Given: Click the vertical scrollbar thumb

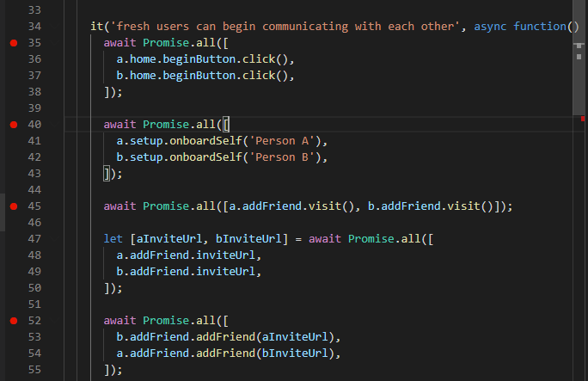Looking at the screenshot, I should [578, 58].
